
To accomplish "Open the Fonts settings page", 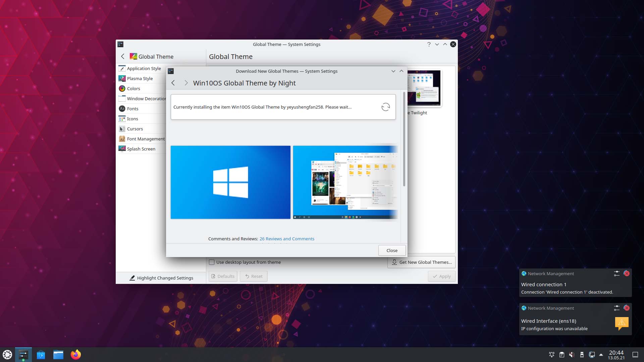I will click(x=142, y=109).
